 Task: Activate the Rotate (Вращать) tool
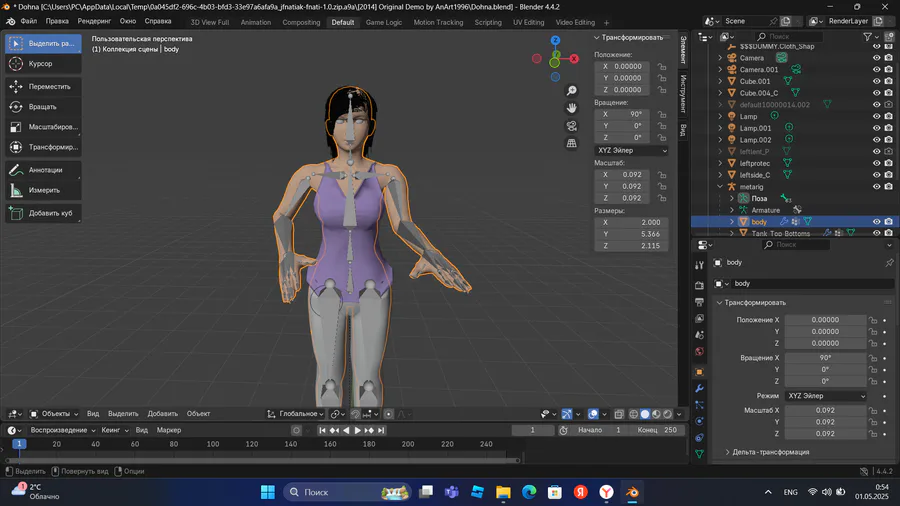[x=43, y=107]
